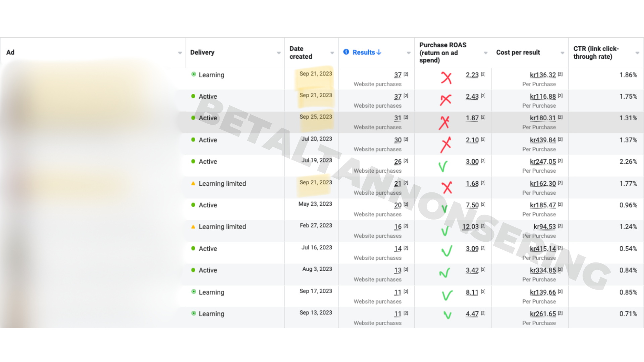Screen dimensions: 644x362
Task: Click the Results info icon
Action: tap(346, 52)
